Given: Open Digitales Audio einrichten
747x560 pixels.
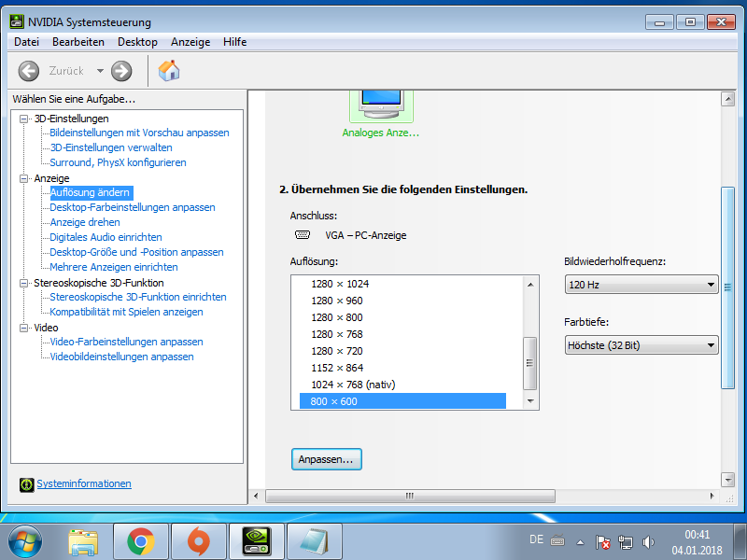Looking at the screenshot, I should click(x=106, y=237).
